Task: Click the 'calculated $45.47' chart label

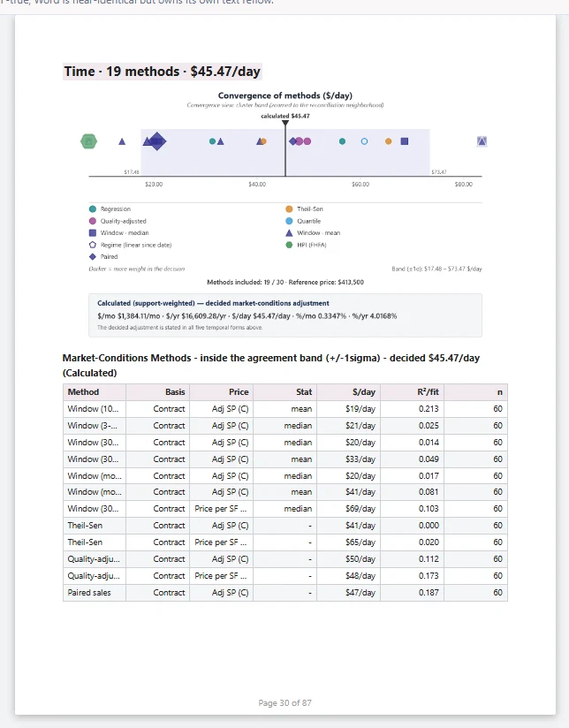Action: point(285,116)
